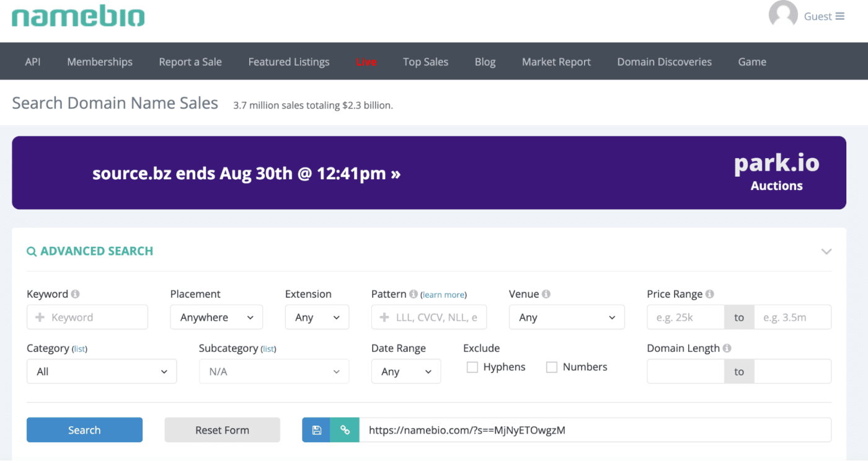Viewport: 868px width, 461px height.
Task: Collapse the Advanced Search panel via its chevron
Action: point(826,251)
